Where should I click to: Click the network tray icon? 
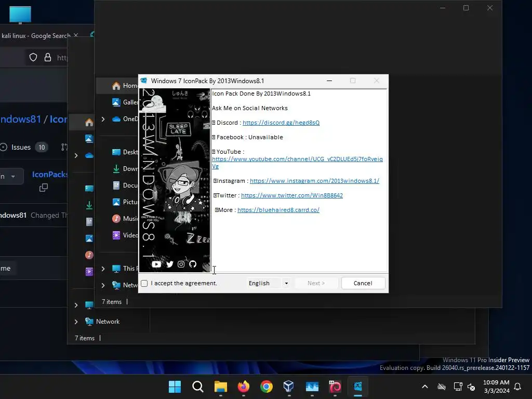458,387
